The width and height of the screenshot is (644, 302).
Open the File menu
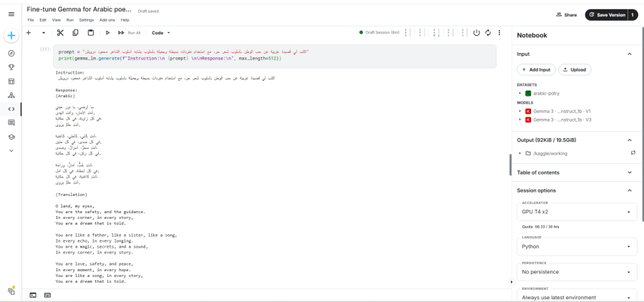click(30, 20)
